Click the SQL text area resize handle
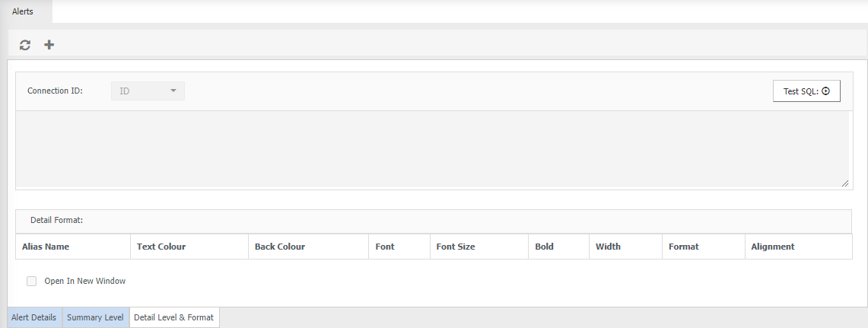The height and width of the screenshot is (328, 868). tap(845, 183)
